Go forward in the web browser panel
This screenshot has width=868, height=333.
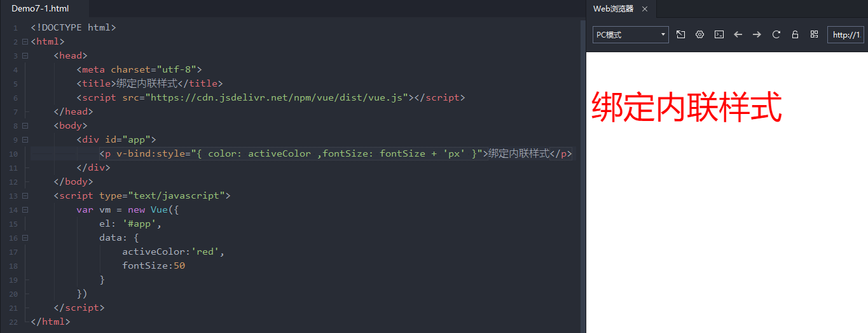coord(757,34)
